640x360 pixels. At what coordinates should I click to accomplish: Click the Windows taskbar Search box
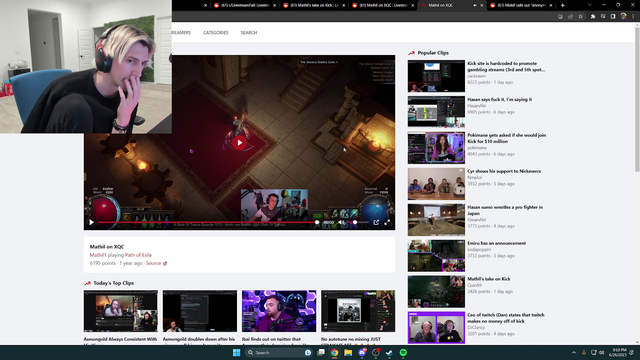278,353
